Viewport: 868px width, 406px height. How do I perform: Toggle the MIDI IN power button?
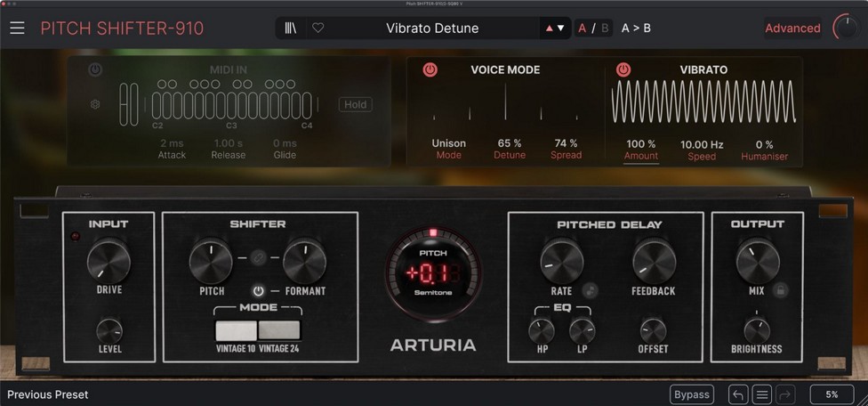[x=95, y=69]
